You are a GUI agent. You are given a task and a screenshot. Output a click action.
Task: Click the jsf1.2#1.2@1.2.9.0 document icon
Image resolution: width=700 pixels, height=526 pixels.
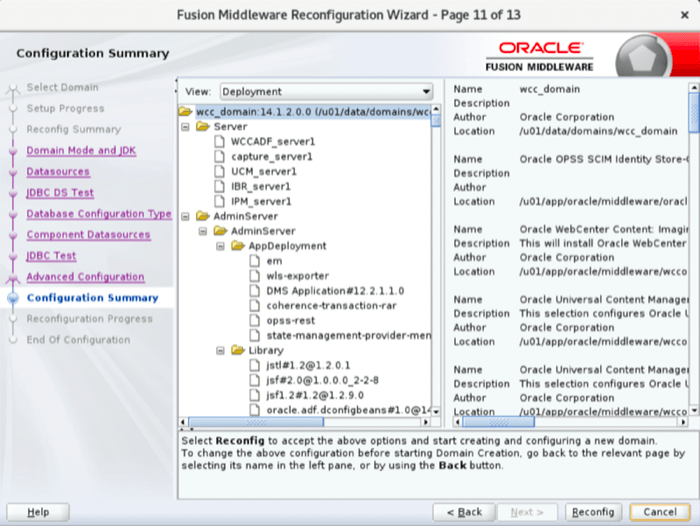click(x=254, y=395)
